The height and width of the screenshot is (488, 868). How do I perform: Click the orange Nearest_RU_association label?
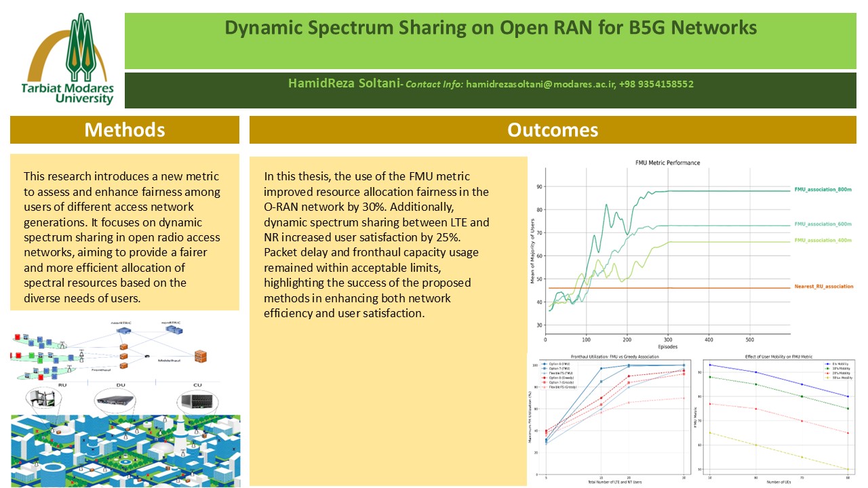(x=823, y=287)
